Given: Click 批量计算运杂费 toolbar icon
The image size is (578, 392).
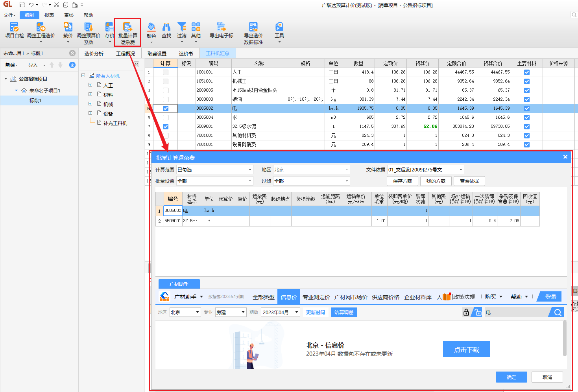Looking at the screenshot, I should point(127,27).
